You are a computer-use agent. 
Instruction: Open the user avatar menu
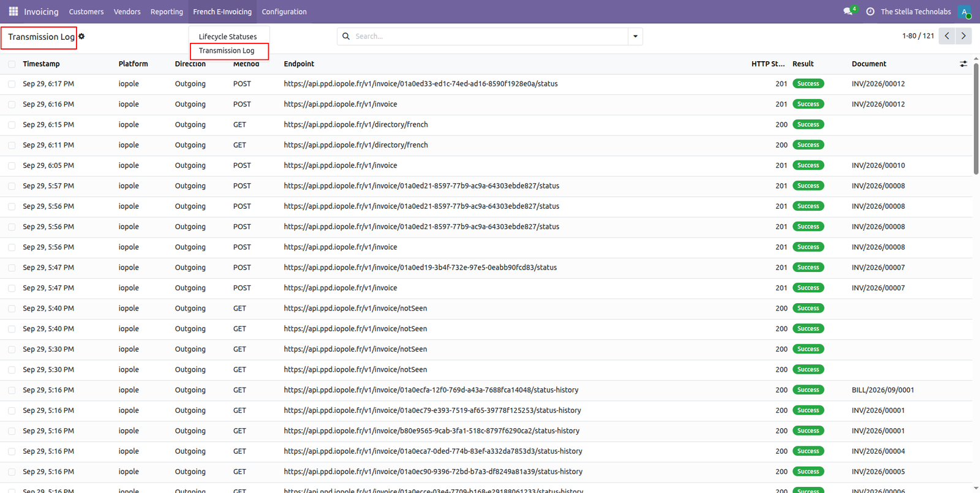click(x=965, y=12)
